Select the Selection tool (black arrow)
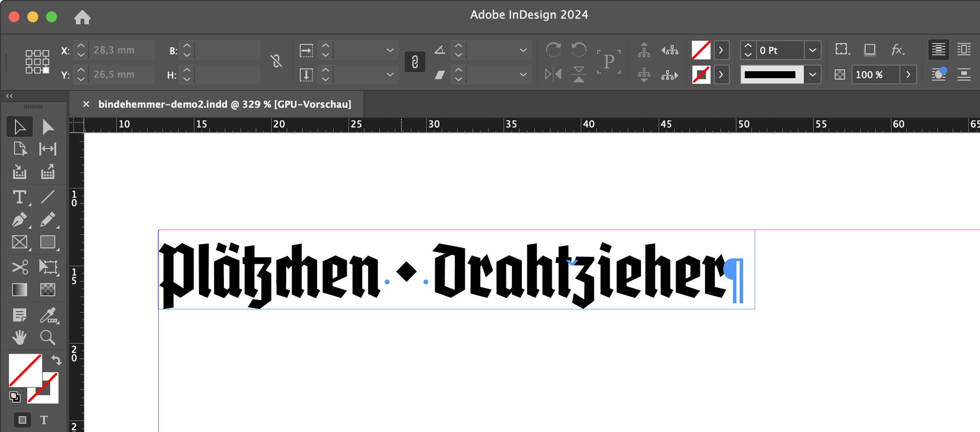 pos(20,127)
